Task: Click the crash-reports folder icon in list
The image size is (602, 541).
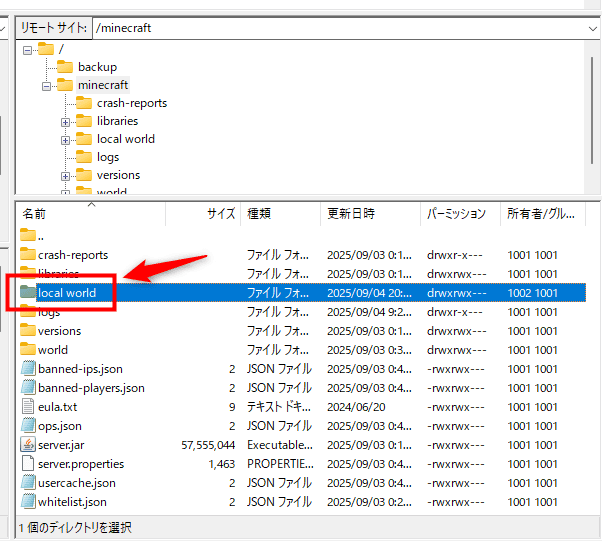Action: tap(28, 254)
